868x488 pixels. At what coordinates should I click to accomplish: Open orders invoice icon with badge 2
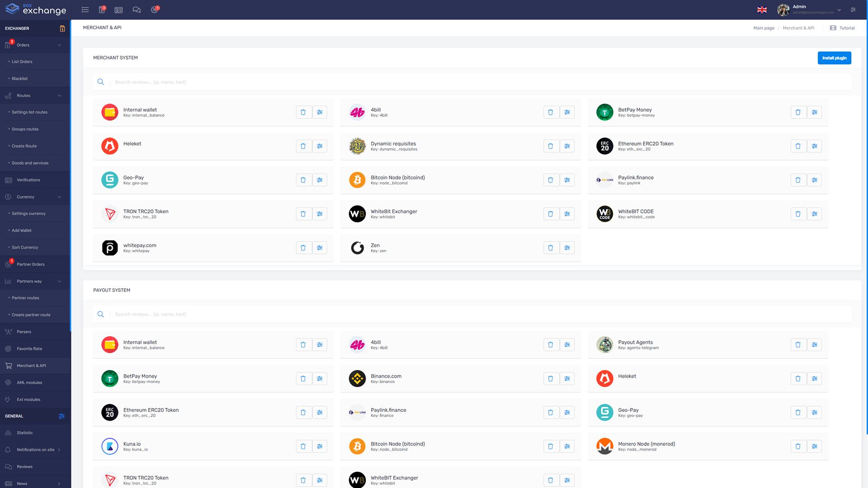tap(102, 9)
